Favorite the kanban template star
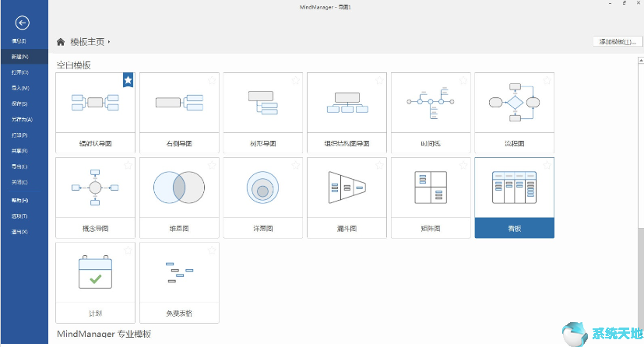Screen dimensions: 644x347 click(547, 165)
